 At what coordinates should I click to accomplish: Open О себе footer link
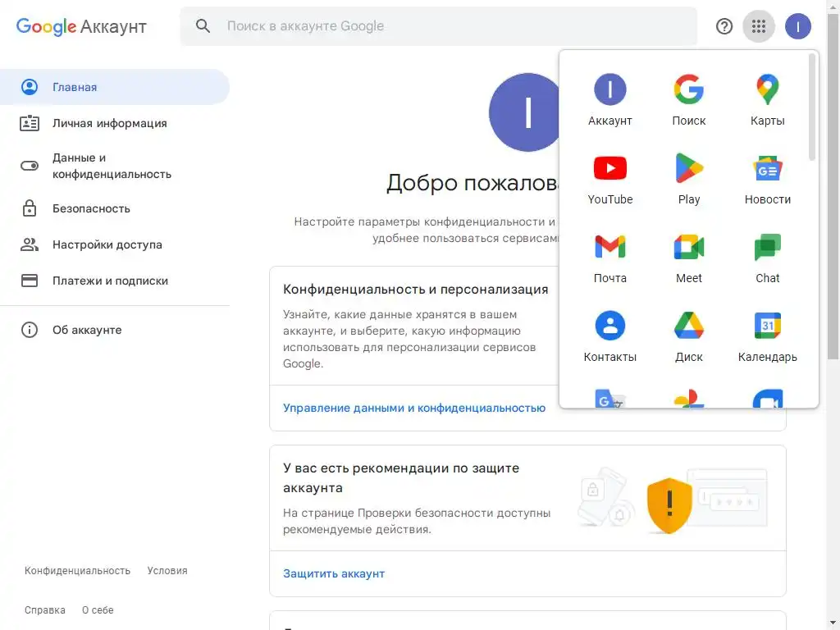pyautogui.click(x=98, y=609)
